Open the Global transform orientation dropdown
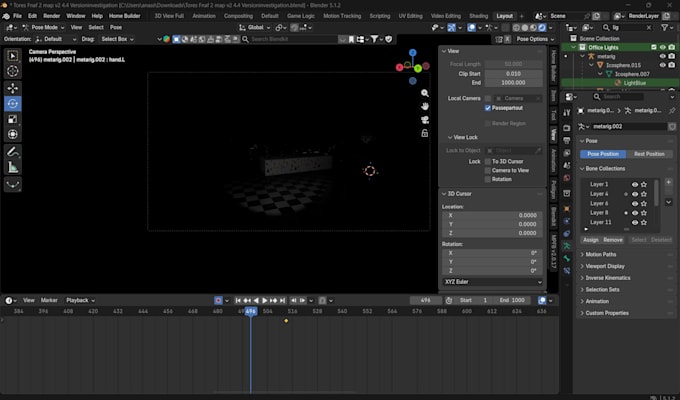Screen dimensions: 680x400 (x=255, y=27)
